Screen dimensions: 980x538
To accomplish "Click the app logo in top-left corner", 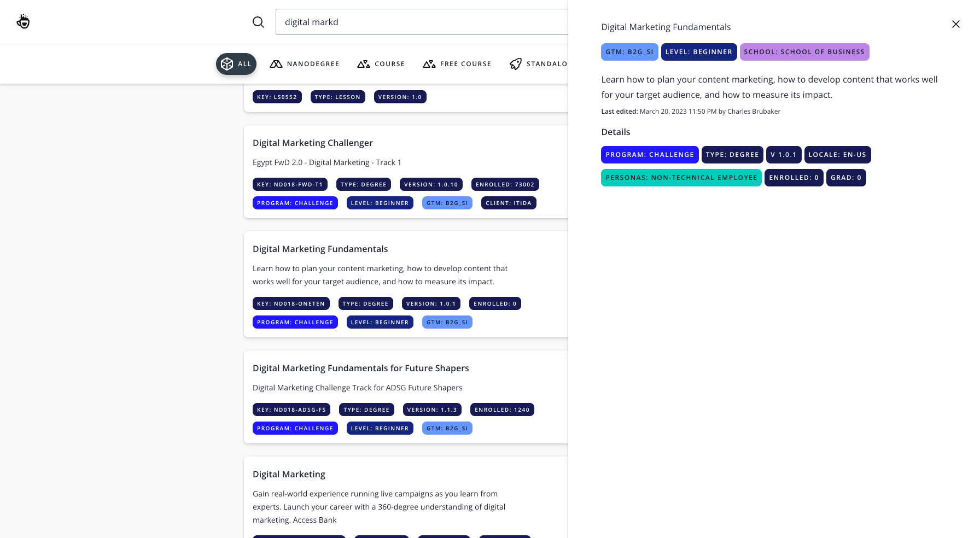I will (x=23, y=22).
